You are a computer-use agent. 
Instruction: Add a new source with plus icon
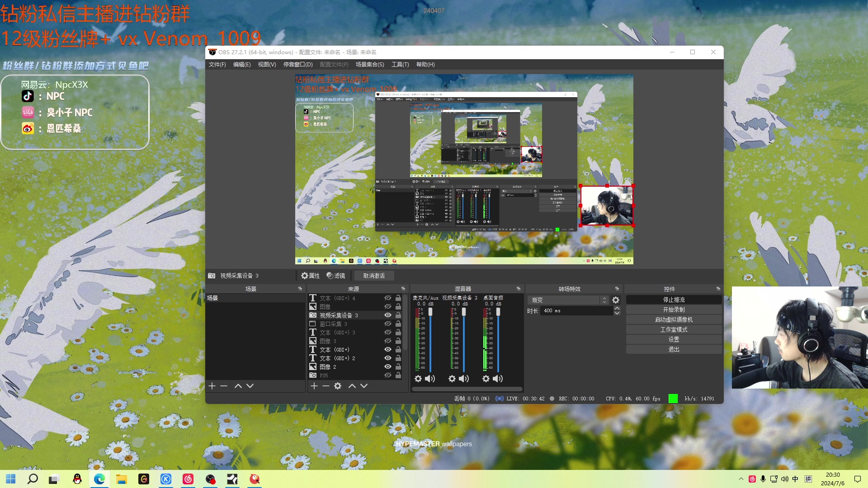point(314,386)
